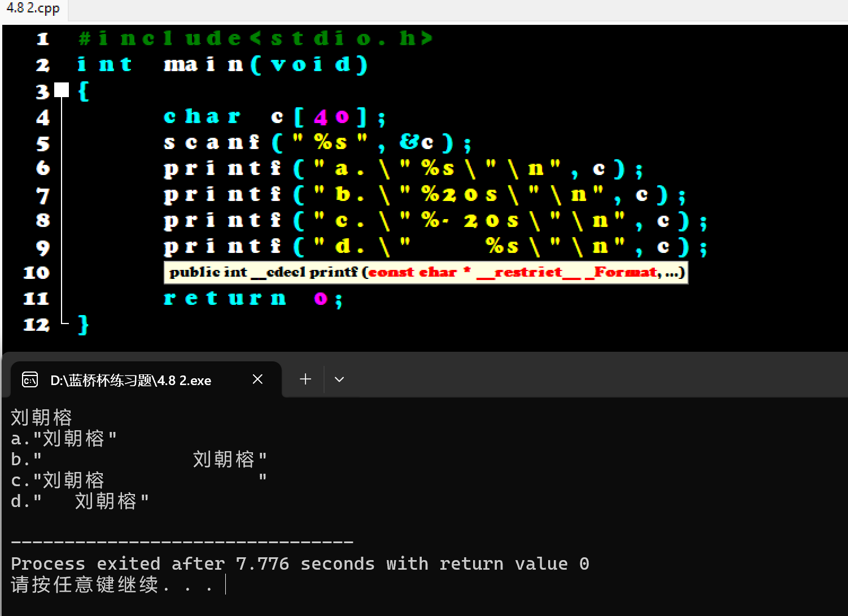Click the input line 刘朝榕 at console top
This screenshot has height=616, width=848.
click(x=42, y=417)
